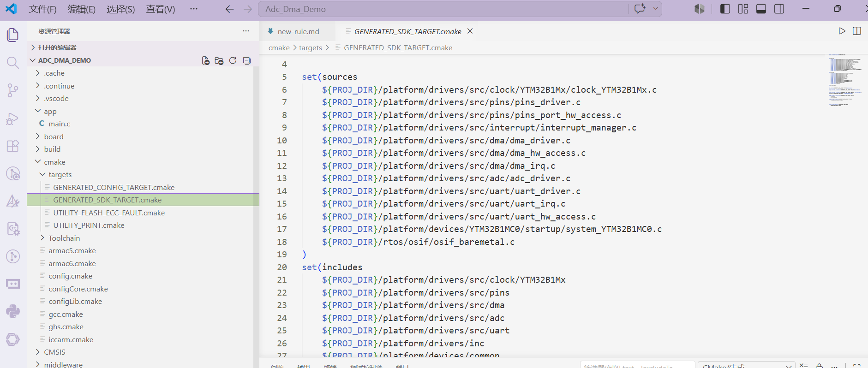The width and height of the screenshot is (868, 368).
Task: Toggle the bottom panel visibility
Action: point(761,9)
